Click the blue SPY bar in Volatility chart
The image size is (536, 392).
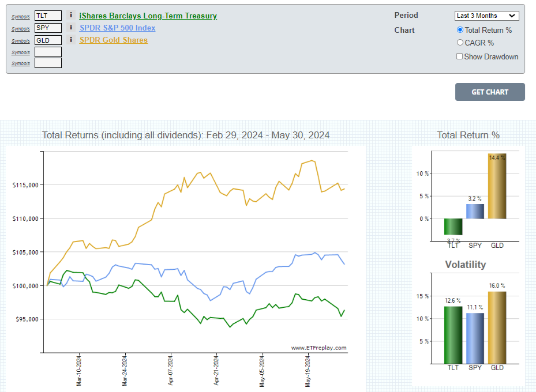(x=475, y=338)
